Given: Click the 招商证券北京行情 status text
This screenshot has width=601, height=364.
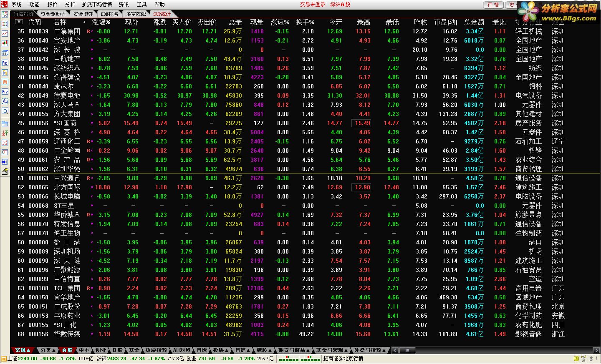Looking at the screenshot, I should coord(343,359).
